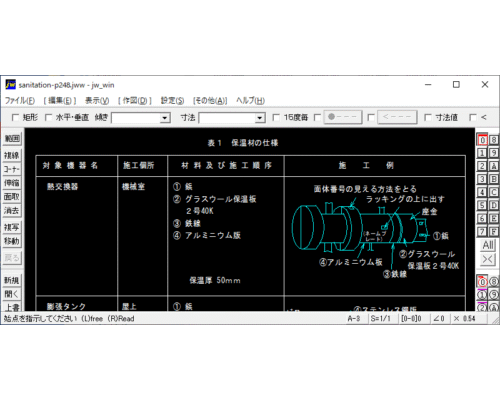
Task: Select layer 2 button
Action: point(482,166)
